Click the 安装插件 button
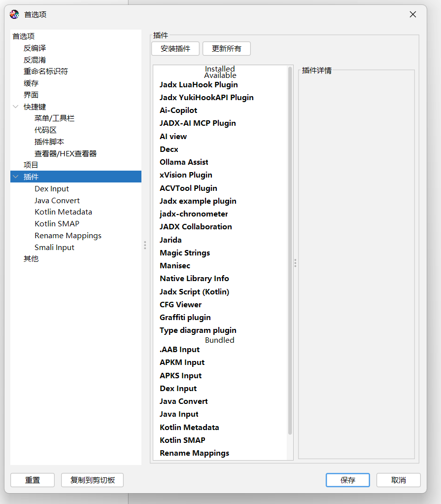 click(175, 49)
